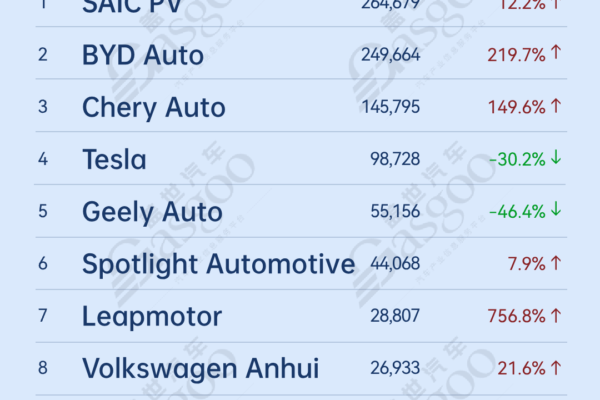Click the up arrow beside 219.7%
Image resolution: width=600 pixels, height=400 pixels.
[x=556, y=53]
